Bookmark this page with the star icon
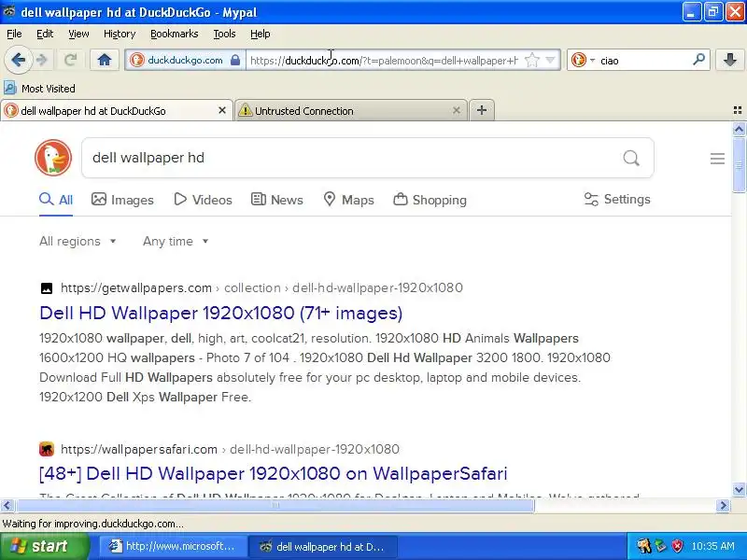This screenshot has width=747, height=560. coord(531,60)
